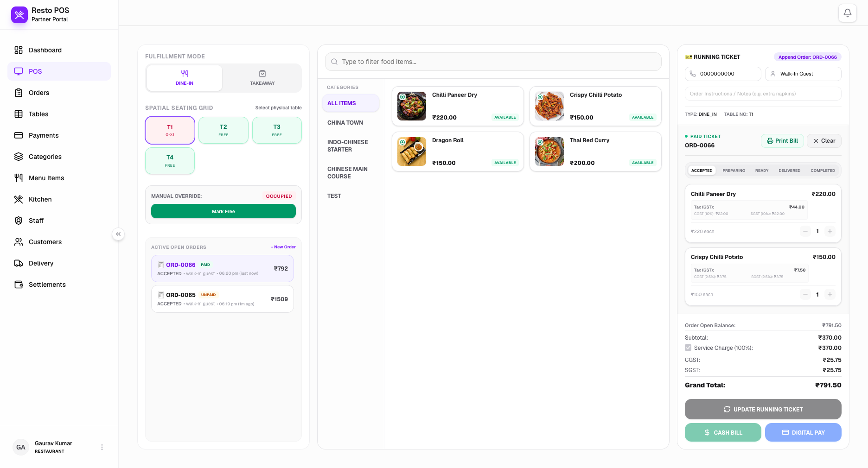Decrease Crispy Chilli Potato quantity
The image size is (868, 468).
pyautogui.click(x=805, y=294)
